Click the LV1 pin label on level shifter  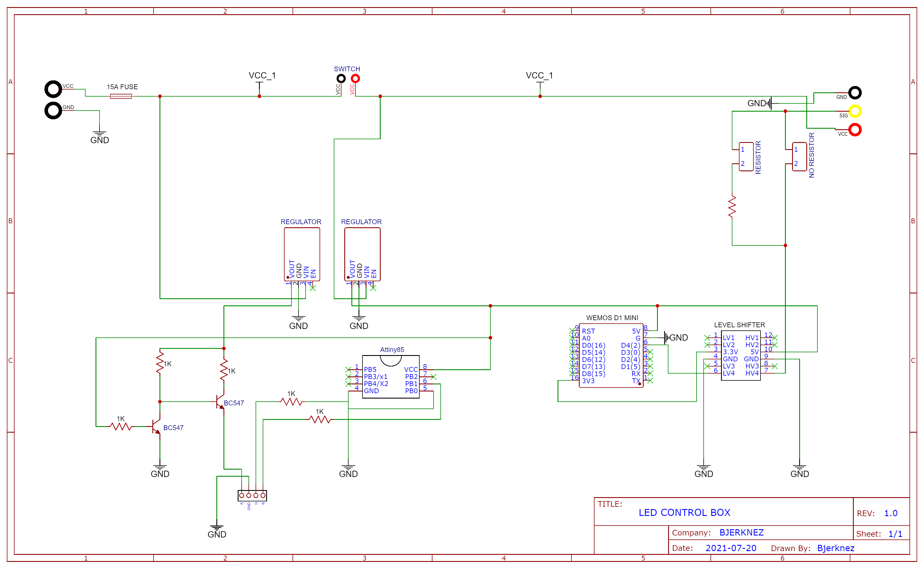click(x=729, y=338)
